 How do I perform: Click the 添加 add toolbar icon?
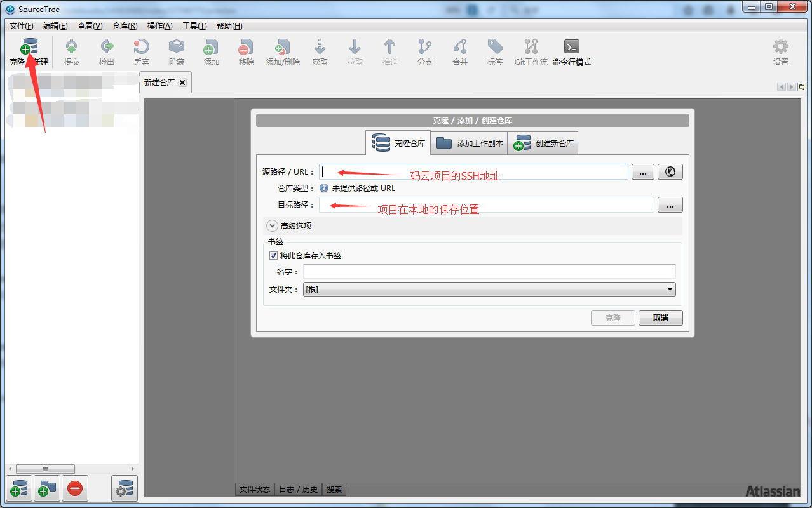[x=211, y=46]
